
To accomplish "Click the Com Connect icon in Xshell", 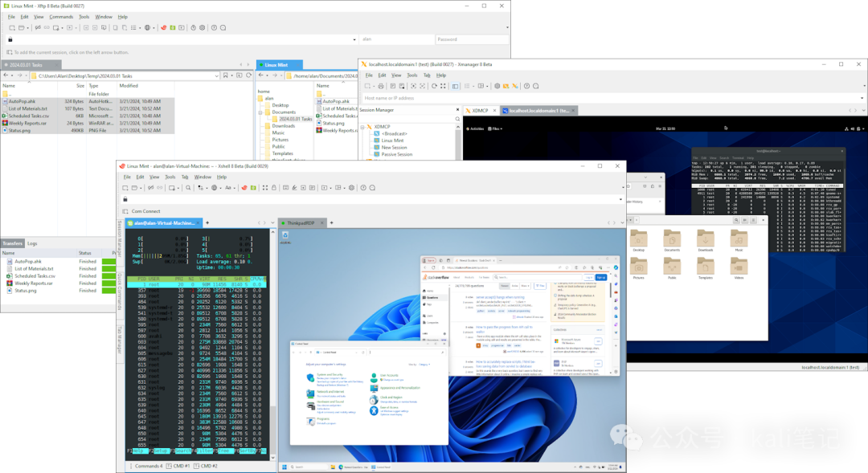I will pyautogui.click(x=125, y=211).
